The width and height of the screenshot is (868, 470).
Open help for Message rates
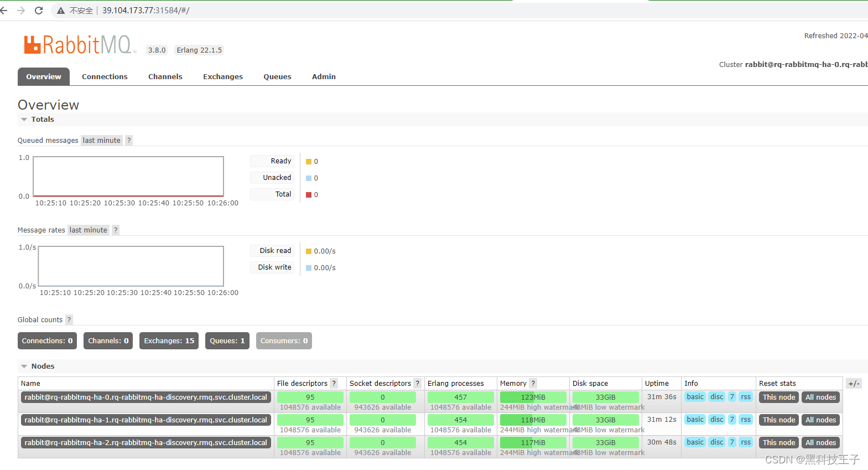pyautogui.click(x=116, y=230)
